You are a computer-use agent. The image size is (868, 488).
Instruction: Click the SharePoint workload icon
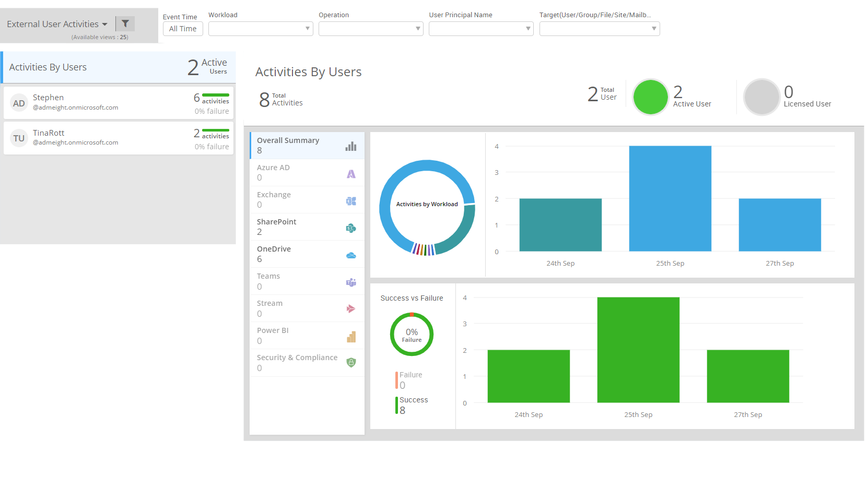(351, 228)
